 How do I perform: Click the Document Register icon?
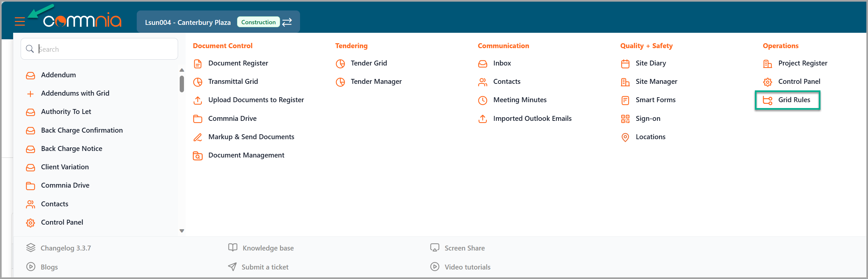click(x=198, y=64)
